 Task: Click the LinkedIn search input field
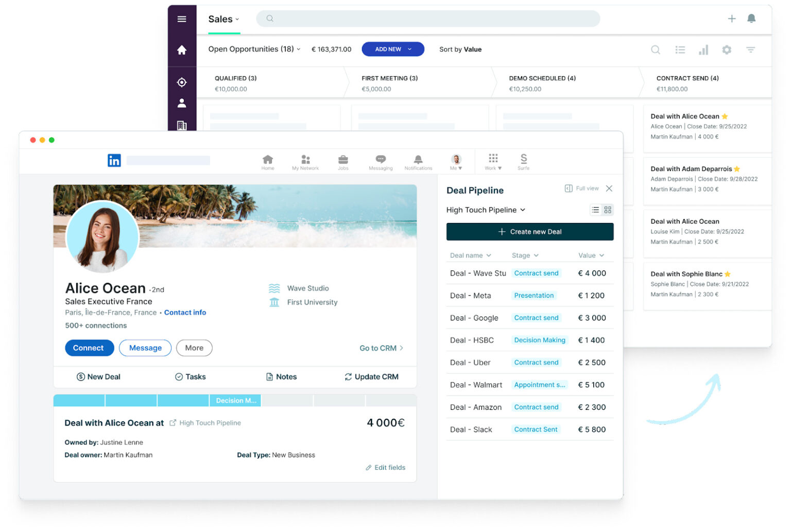point(168,160)
